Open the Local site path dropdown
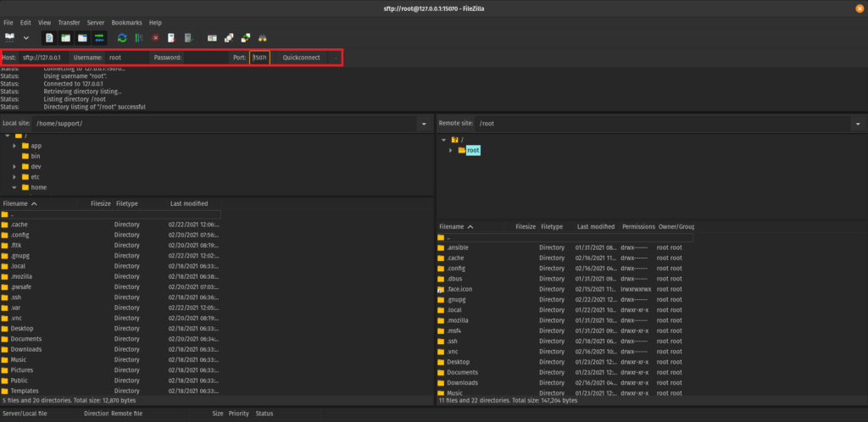868x422 pixels. tap(425, 124)
